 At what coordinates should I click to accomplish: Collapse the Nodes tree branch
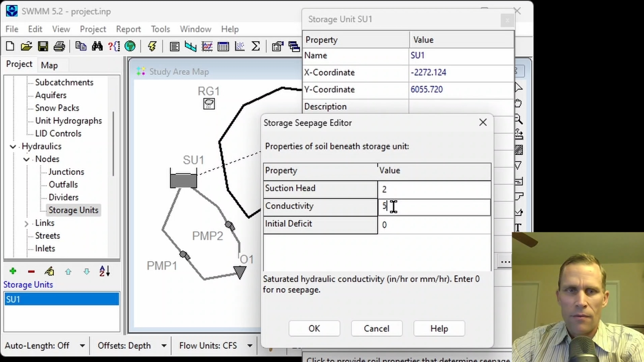pyautogui.click(x=26, y=159)
